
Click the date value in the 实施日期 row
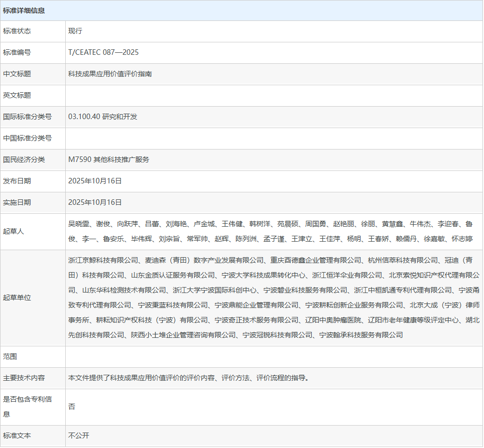tap(95, 202)
